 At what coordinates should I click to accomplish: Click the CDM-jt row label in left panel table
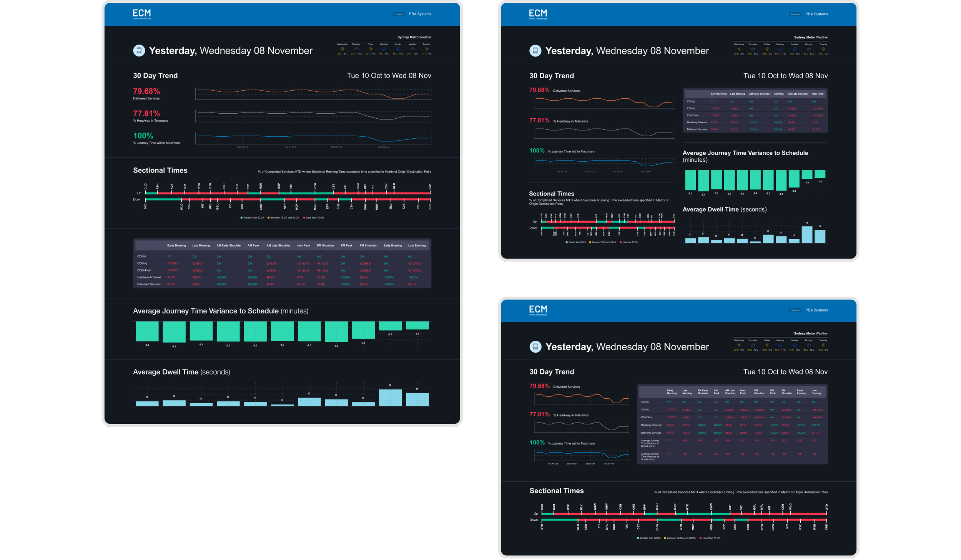click(x=141, y=256)
